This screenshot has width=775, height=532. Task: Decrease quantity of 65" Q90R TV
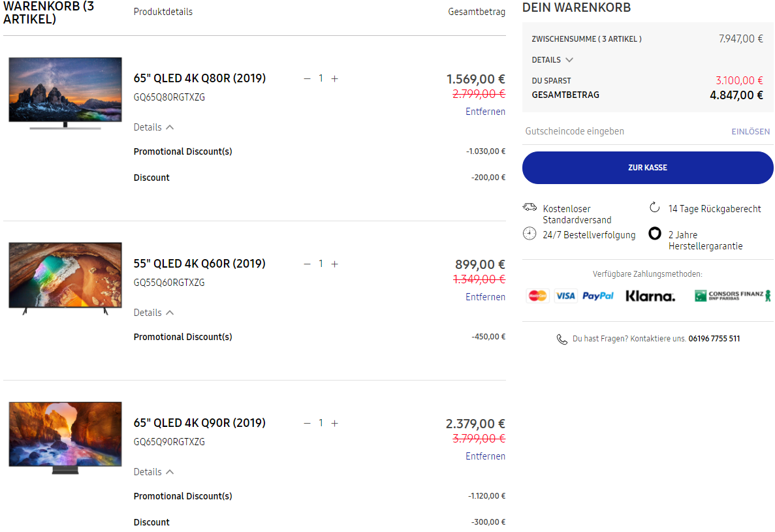(x=307, y=423)
